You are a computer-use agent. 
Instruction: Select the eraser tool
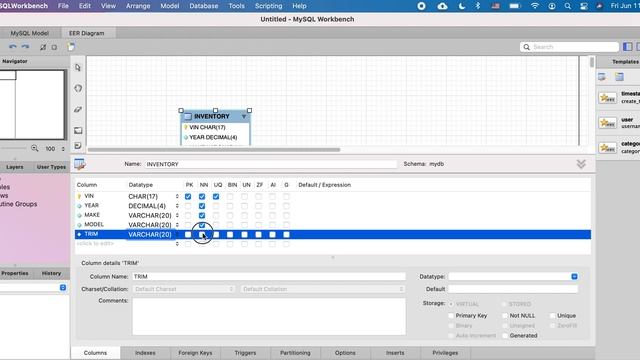pyautogui.click(x=78, y=109)
